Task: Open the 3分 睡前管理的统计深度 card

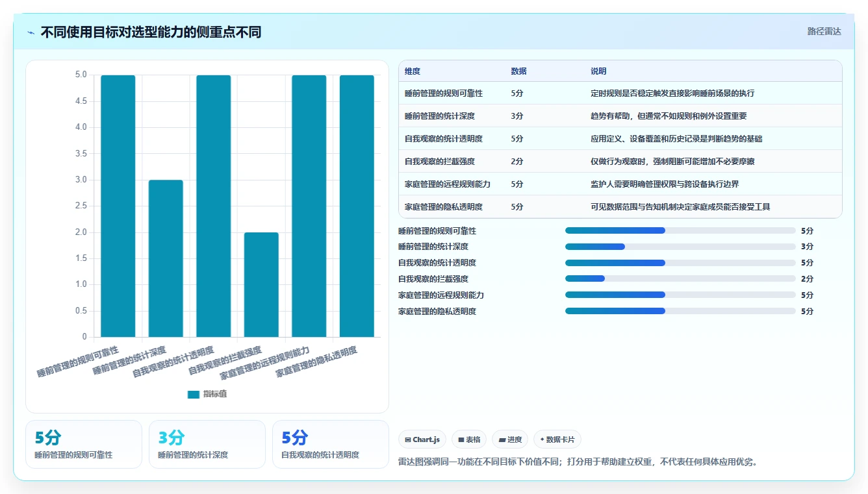Action: click(x=207, y=444)
